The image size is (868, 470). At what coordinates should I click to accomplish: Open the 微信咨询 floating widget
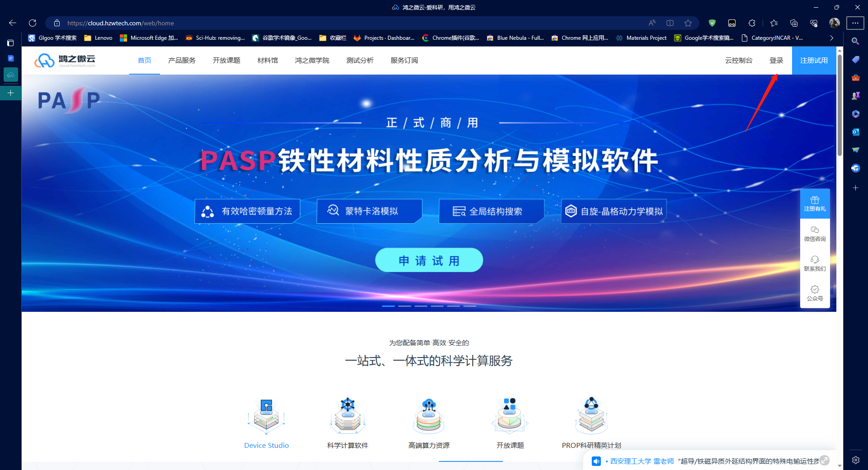tap(815, 234)
